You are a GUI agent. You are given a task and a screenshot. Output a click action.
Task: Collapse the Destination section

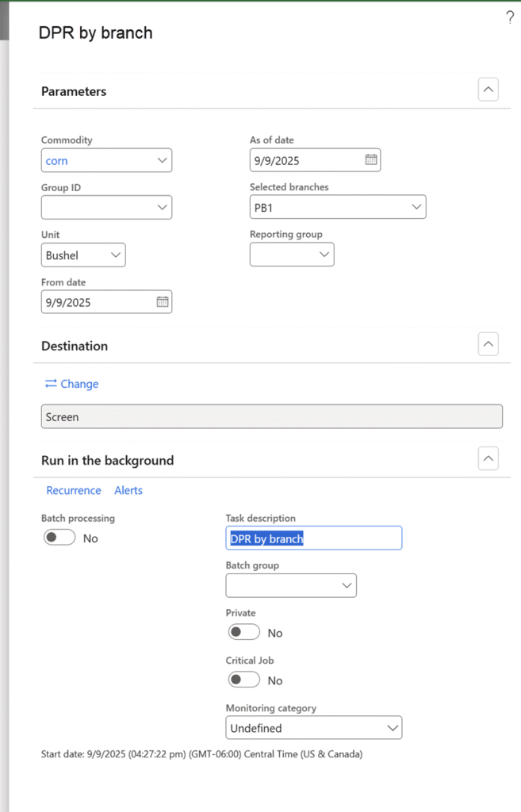click(x=488, y=345)
